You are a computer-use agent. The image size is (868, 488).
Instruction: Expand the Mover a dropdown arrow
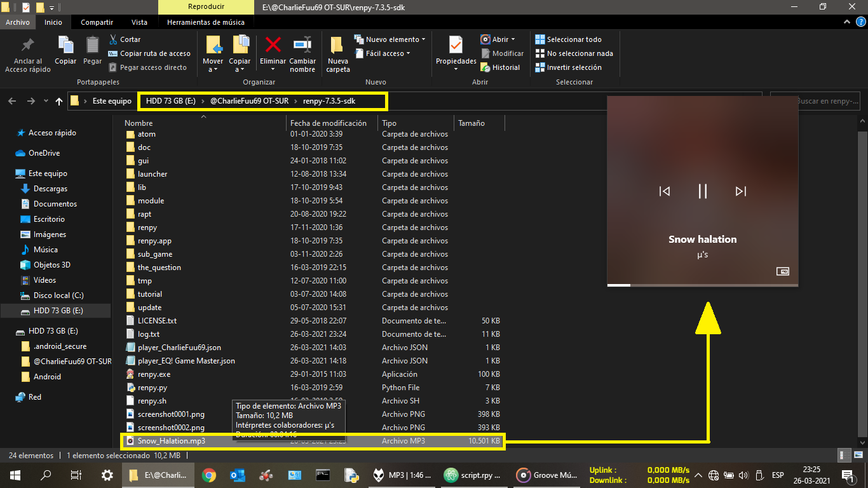click(213, 69)
